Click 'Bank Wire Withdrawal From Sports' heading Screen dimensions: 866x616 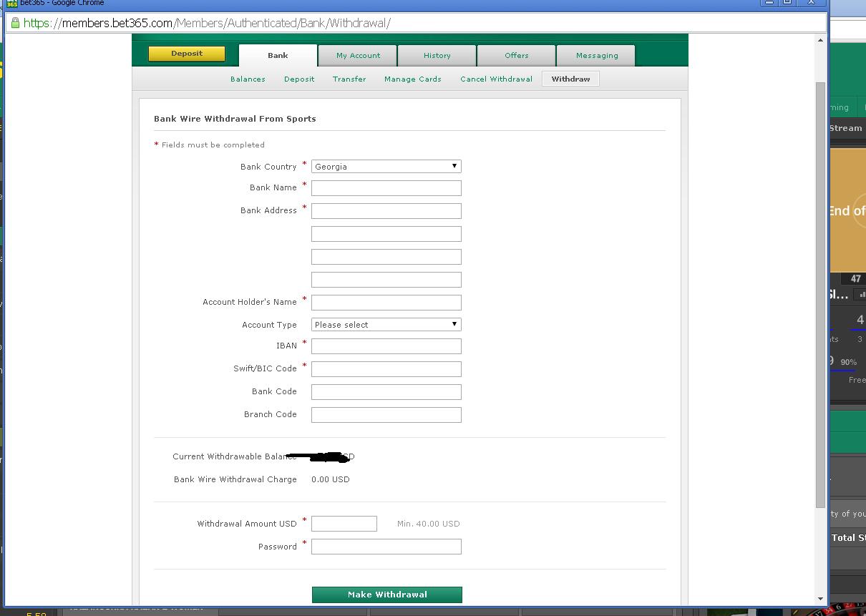[x=235, y=119]
